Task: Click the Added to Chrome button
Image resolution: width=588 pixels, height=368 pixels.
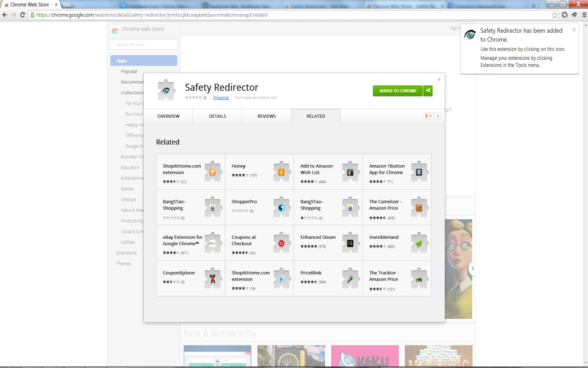Action: pos(397,91)
